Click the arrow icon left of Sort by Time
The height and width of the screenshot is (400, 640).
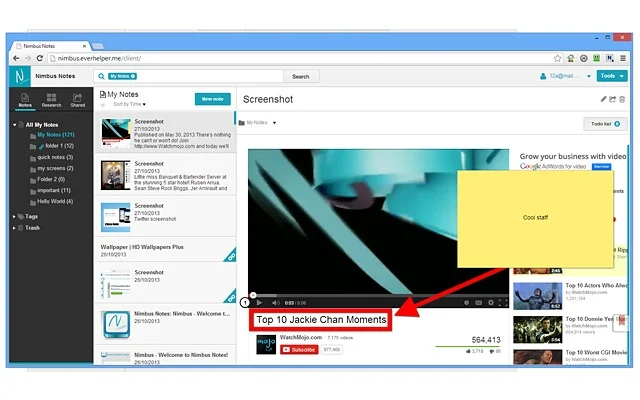pyautogui.click(x=103, y=105)
